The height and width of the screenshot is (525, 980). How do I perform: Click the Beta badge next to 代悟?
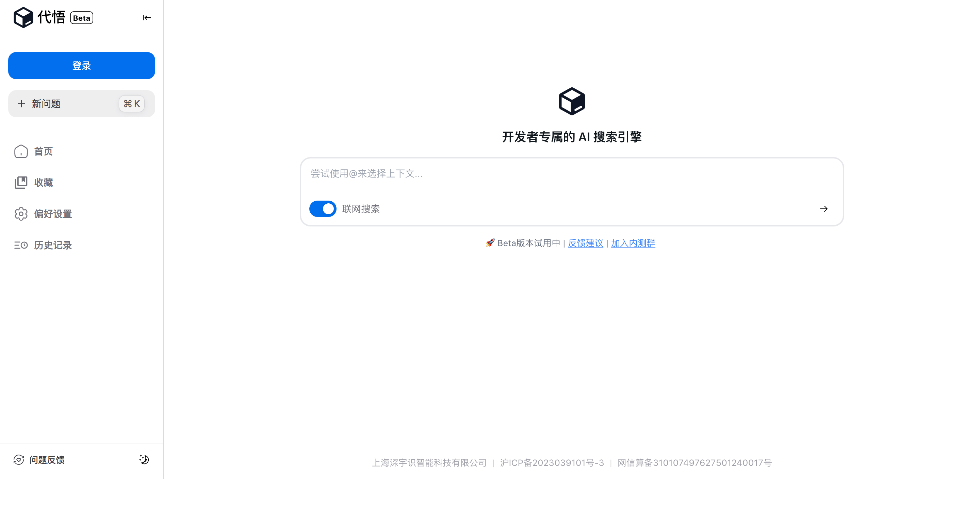[x=81, y=18]
